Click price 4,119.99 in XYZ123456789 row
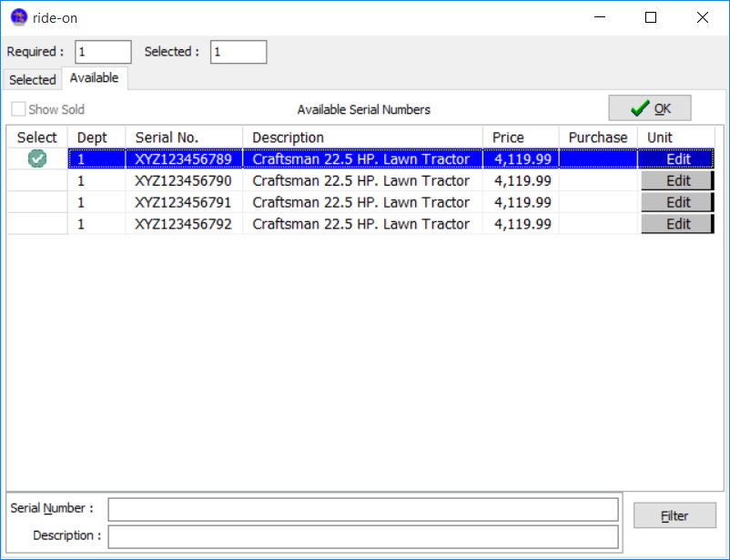730x560 pixels. point(522,159)
